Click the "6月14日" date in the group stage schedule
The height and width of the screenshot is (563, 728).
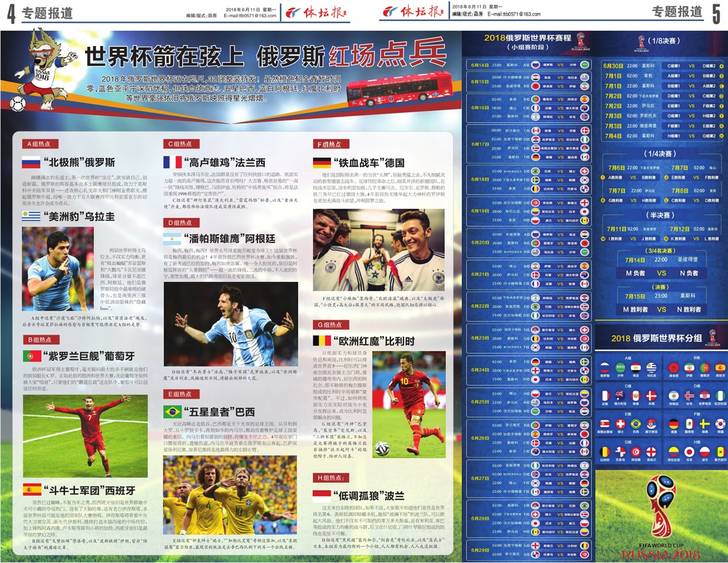point(480,65)
